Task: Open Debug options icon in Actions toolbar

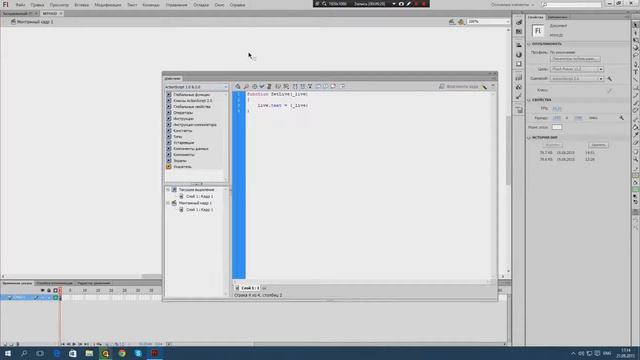Action: click(286, 87)
